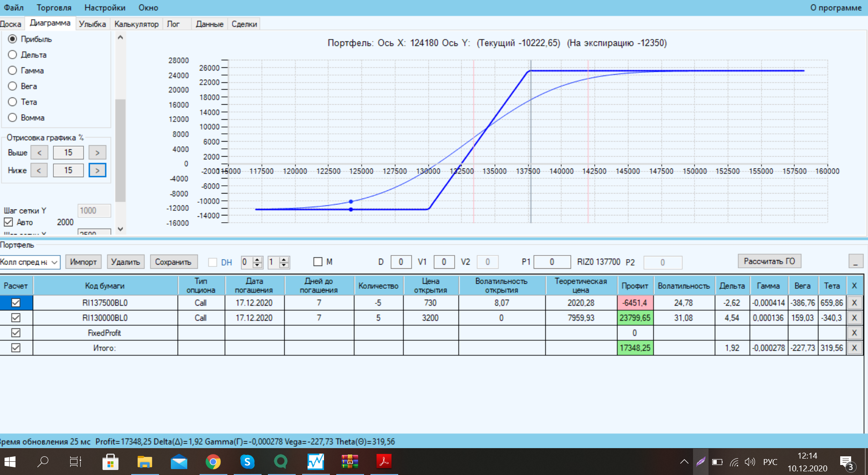Uncheck the RI130000BL0 row checkbox
This screenshot has width=868, height=475.
(x=16, y=318)
